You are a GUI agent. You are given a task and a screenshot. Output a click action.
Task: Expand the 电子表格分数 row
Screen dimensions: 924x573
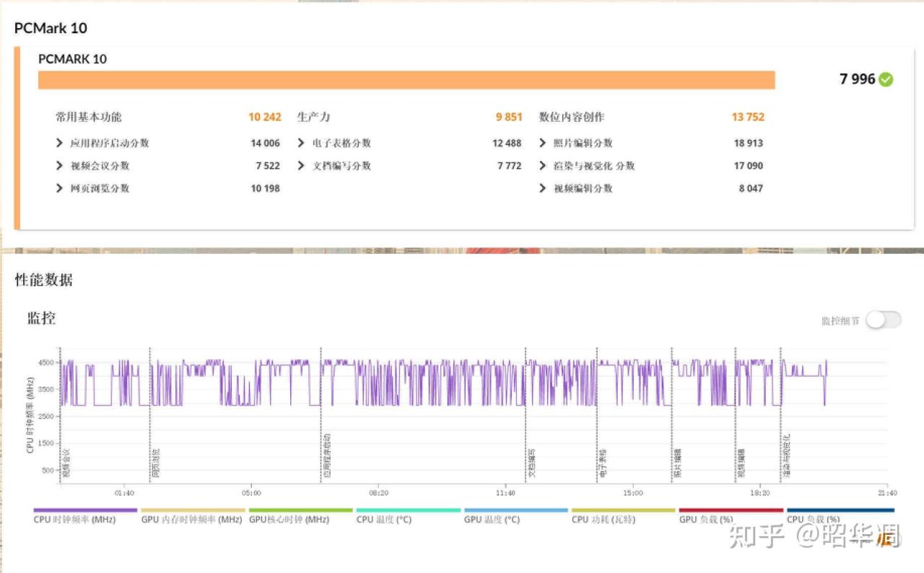[x=301, y=143]
